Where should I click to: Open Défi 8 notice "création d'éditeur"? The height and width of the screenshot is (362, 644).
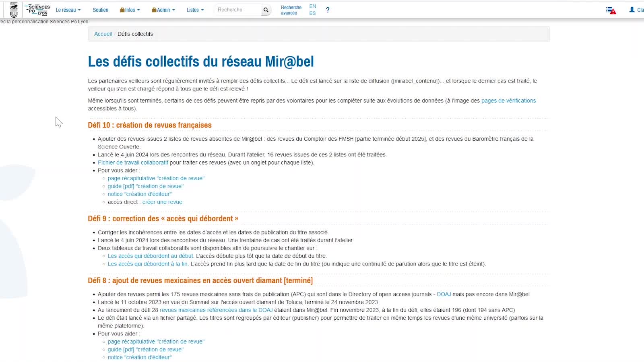(140, 357)
